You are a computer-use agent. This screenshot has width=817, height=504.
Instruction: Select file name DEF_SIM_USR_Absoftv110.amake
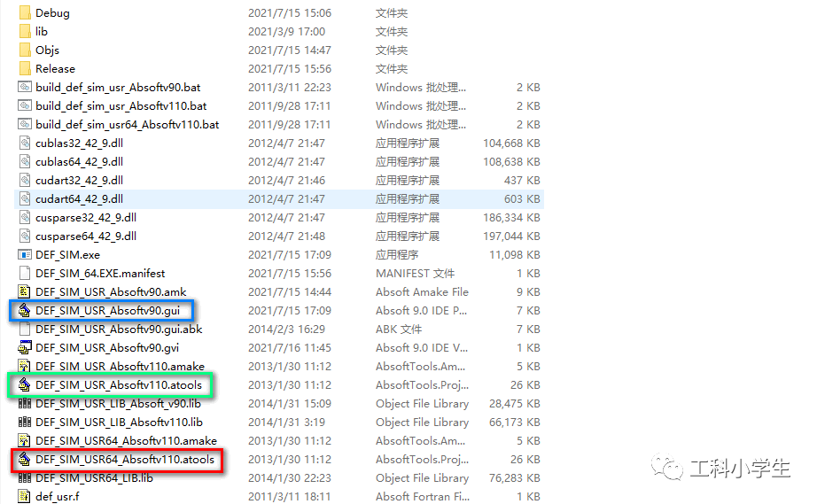[x=120, y=367]
